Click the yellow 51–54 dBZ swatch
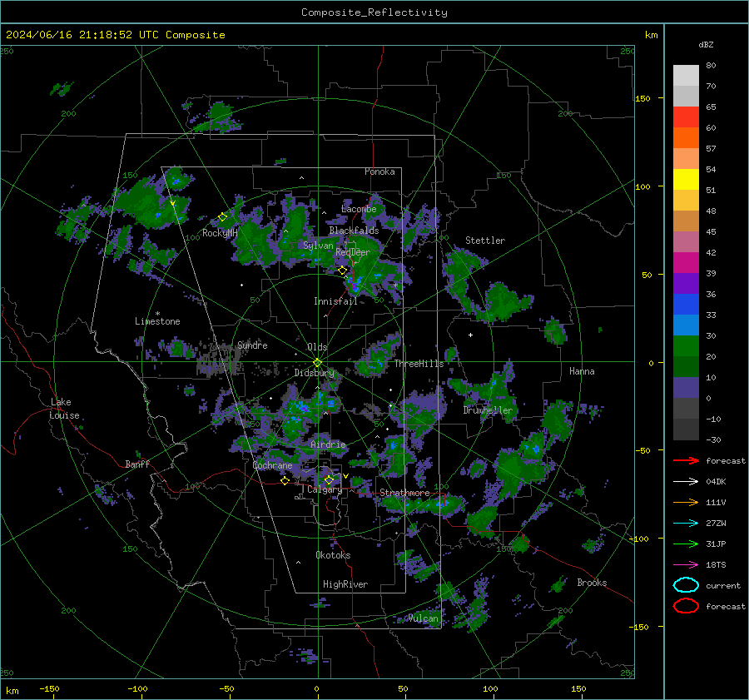 click(x=686, y=180)
